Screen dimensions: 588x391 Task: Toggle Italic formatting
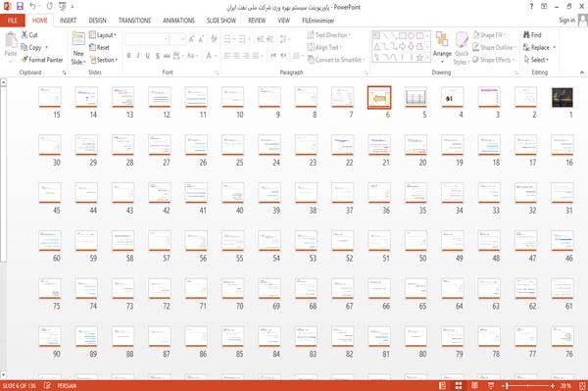click(x=138, y=56)
